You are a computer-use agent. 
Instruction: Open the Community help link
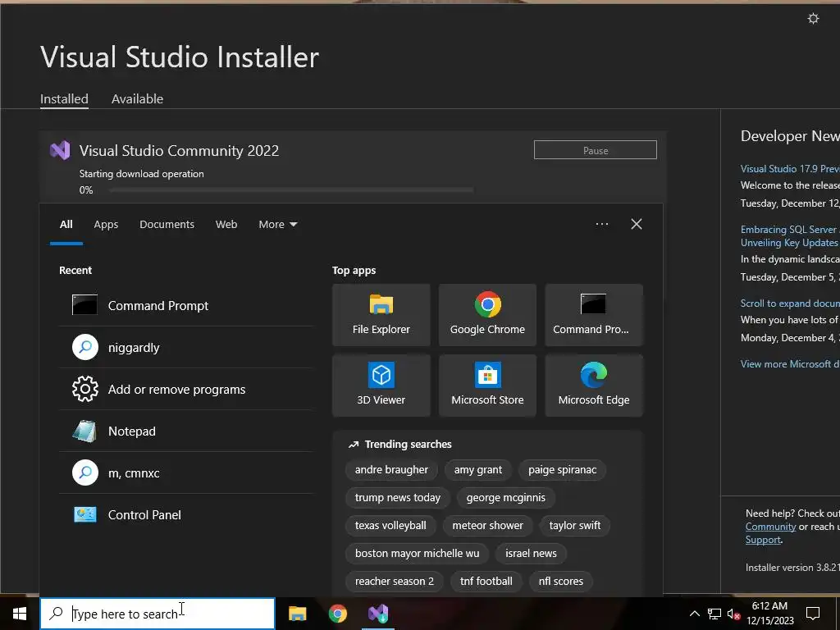tap(770, 527)
